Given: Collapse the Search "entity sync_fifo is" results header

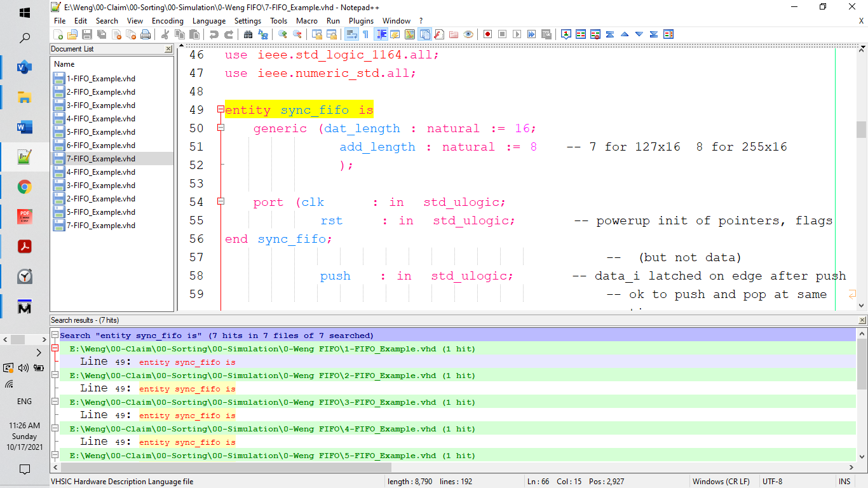Looking at the screenshot, I should pyautogui.click(x=55, y=335).
